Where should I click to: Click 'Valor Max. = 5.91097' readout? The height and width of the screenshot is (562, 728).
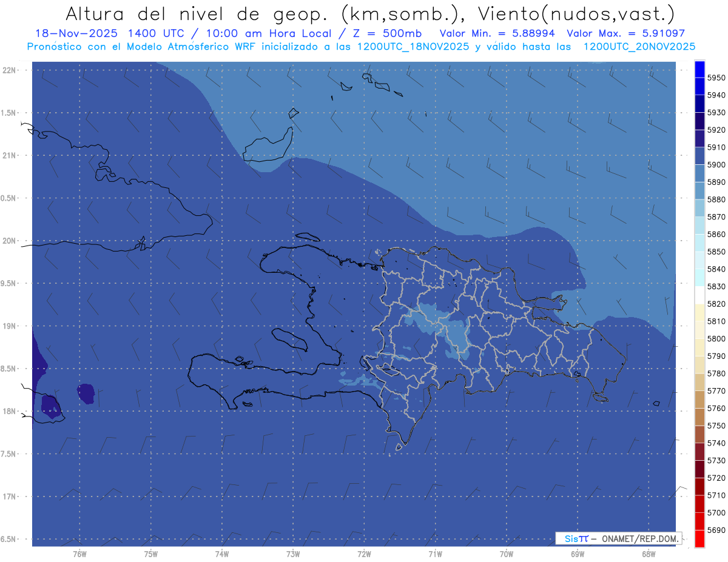coord(625,33)
